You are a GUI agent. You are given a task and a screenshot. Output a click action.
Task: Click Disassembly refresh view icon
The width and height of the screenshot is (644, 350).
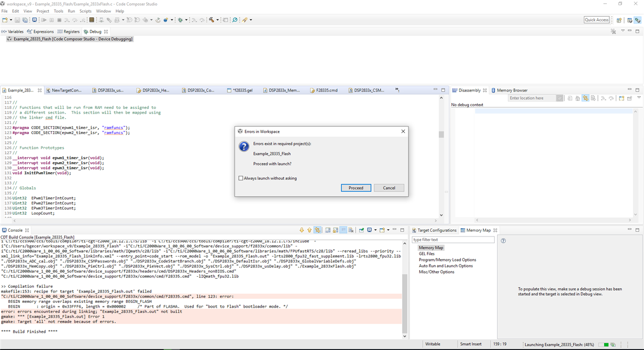click(569, 98)
